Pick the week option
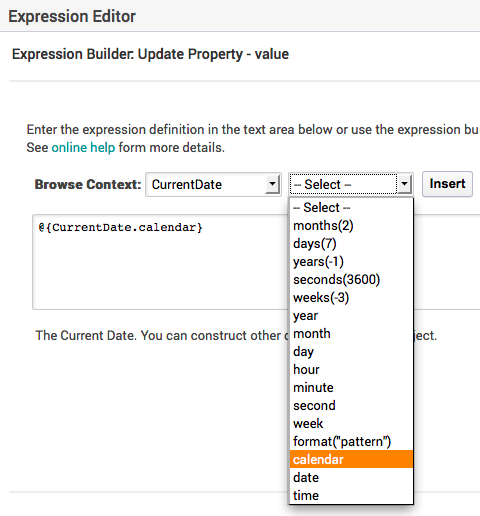Image resolution: width=480 pixels, height=516 pixels. point(351,424)
